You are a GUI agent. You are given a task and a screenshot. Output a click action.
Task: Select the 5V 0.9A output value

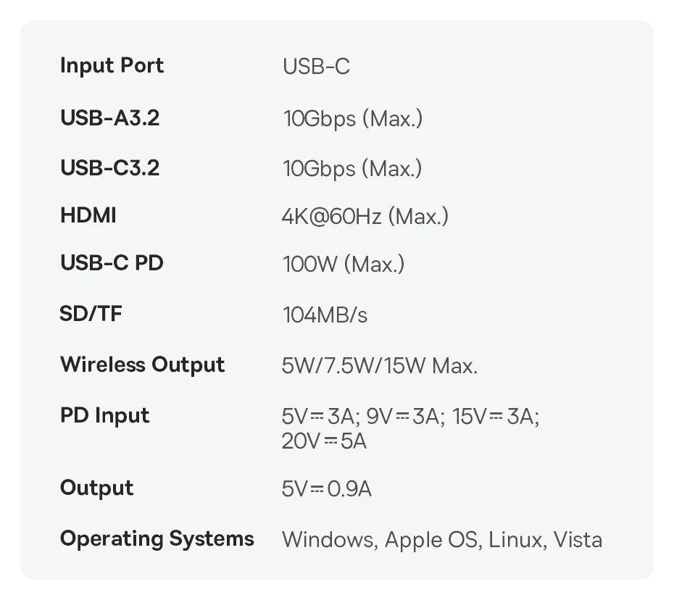(x=327, y=489)
